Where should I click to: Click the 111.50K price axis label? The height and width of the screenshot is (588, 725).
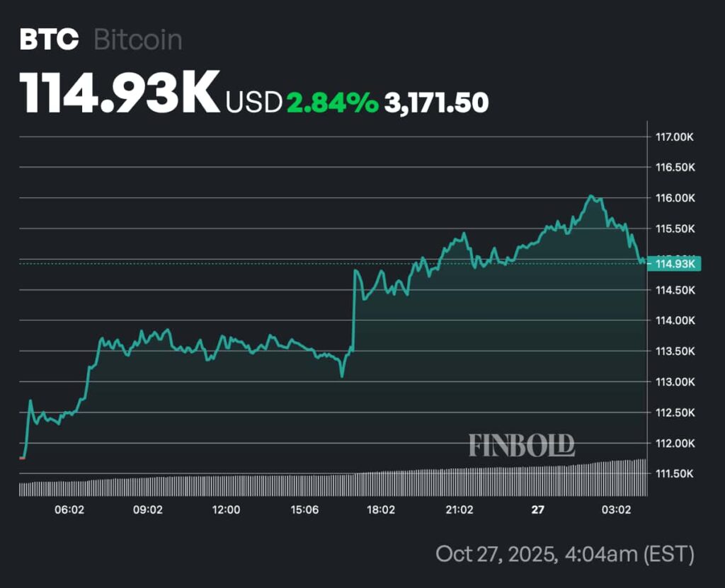(x=675, y=473)
